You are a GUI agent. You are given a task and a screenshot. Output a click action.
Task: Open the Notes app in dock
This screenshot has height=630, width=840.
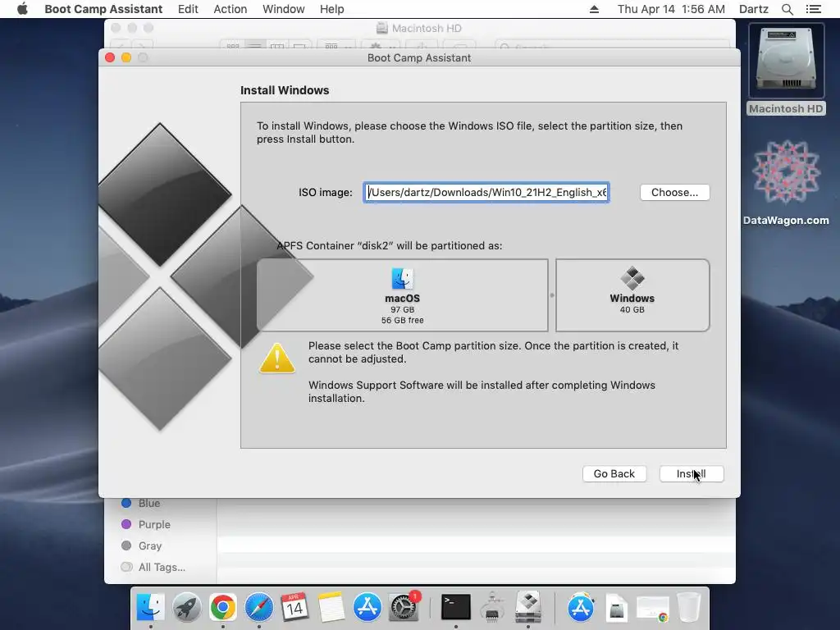tap(331, 607)
